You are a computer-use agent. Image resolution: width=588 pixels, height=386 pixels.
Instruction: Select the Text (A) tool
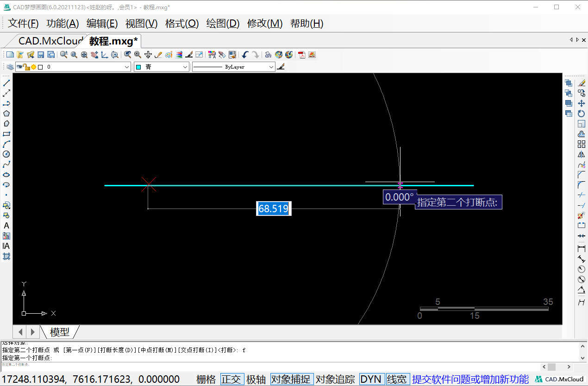point(6,226)
